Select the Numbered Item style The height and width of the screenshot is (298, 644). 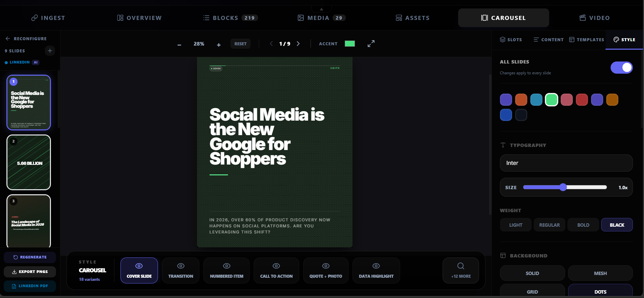227,270
